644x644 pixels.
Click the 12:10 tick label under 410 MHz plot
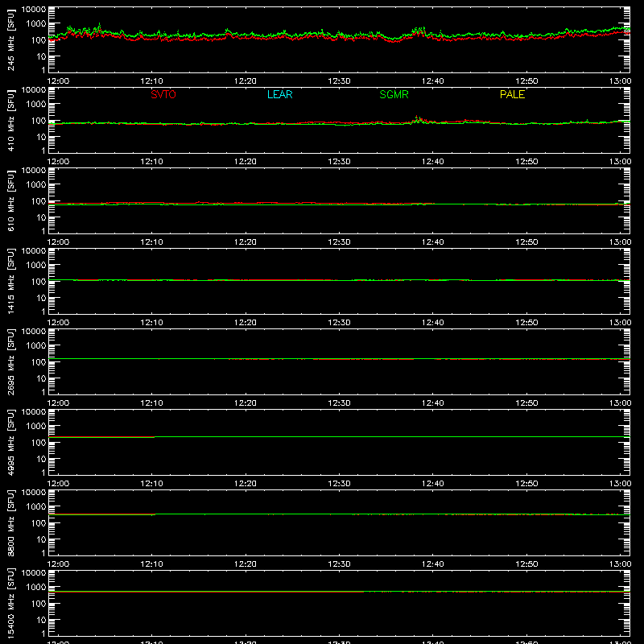click(151, 162)
